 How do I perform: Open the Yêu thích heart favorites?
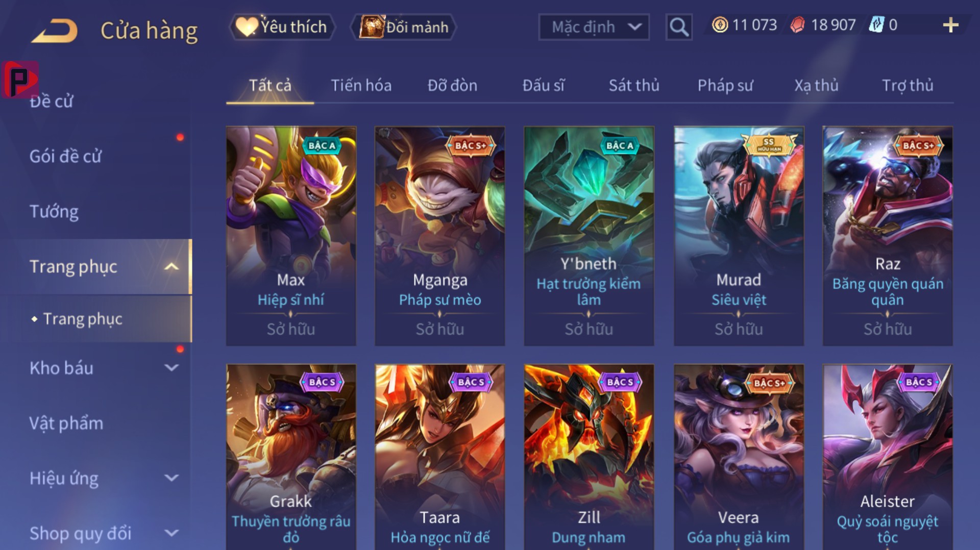[x=282, y=27]
